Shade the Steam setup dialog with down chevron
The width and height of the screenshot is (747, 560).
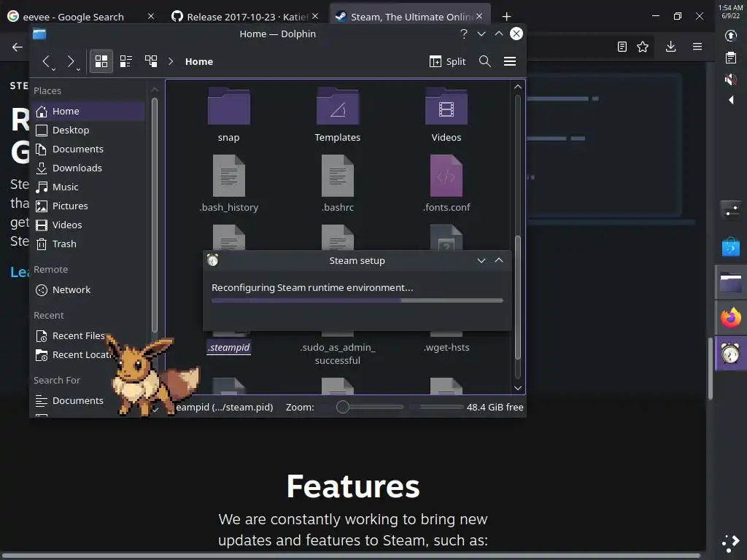pyautogui.click(x=481, y=260)
